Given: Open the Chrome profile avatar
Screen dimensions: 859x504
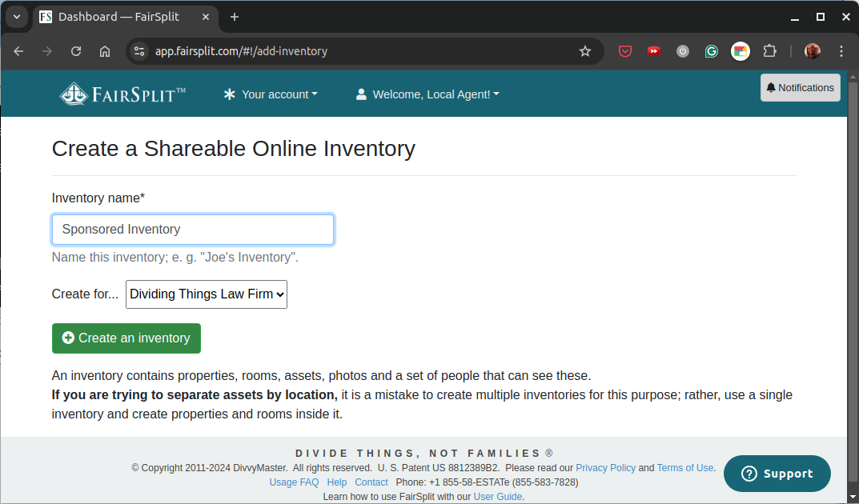Looking at the screenshot, I should pyautogui.click(x=813, y=51).
